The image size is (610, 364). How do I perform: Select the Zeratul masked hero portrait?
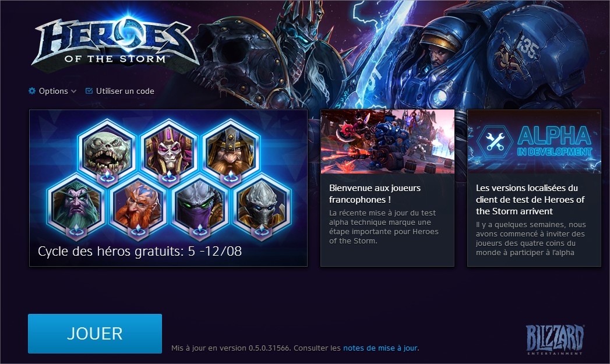[x=200, y=205]
